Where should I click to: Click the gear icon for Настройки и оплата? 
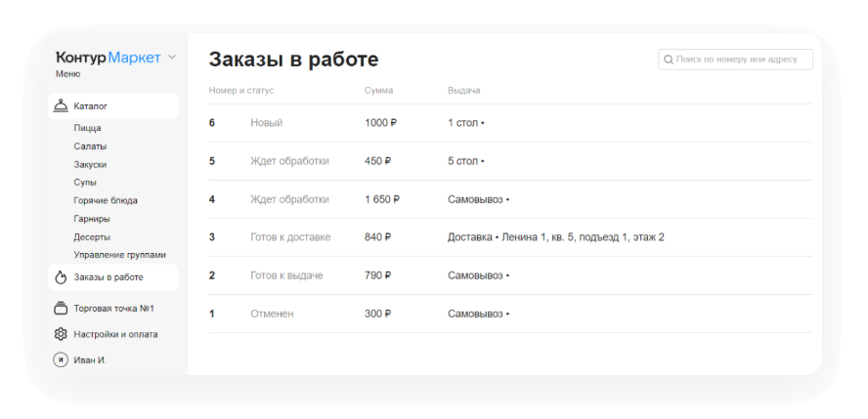(x=61, y=334)
